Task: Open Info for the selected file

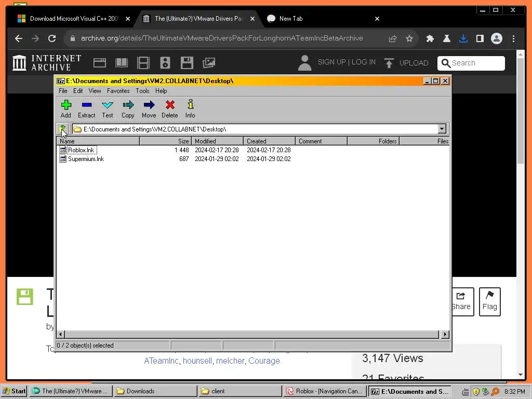Action: pyautogui.click(x=190, y=109)
